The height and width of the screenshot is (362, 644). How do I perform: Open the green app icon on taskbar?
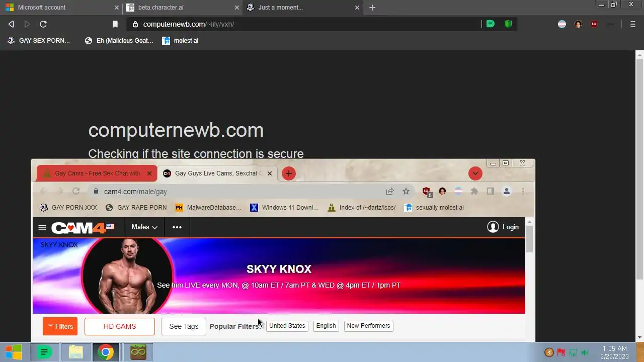click(44, 352)
